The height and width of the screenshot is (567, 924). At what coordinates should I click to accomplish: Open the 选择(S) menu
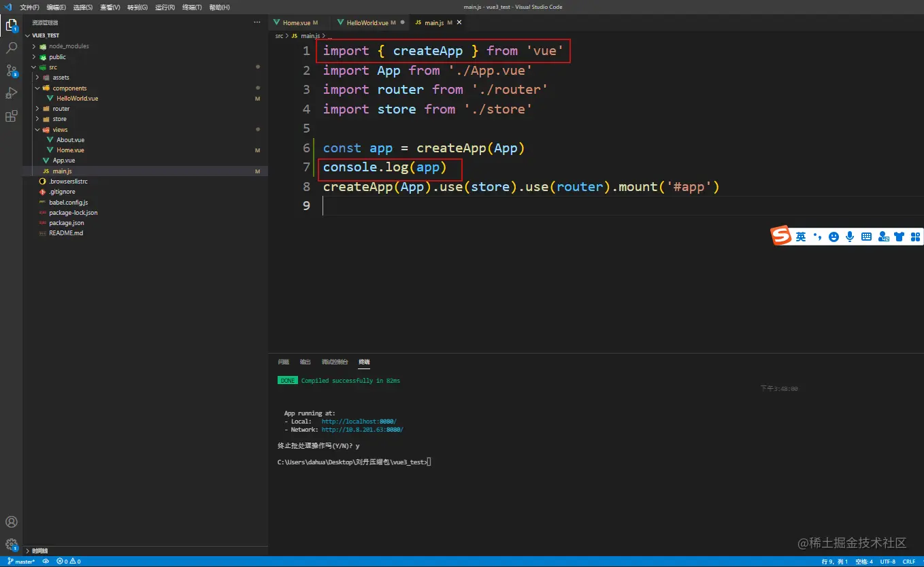[83, 7]
